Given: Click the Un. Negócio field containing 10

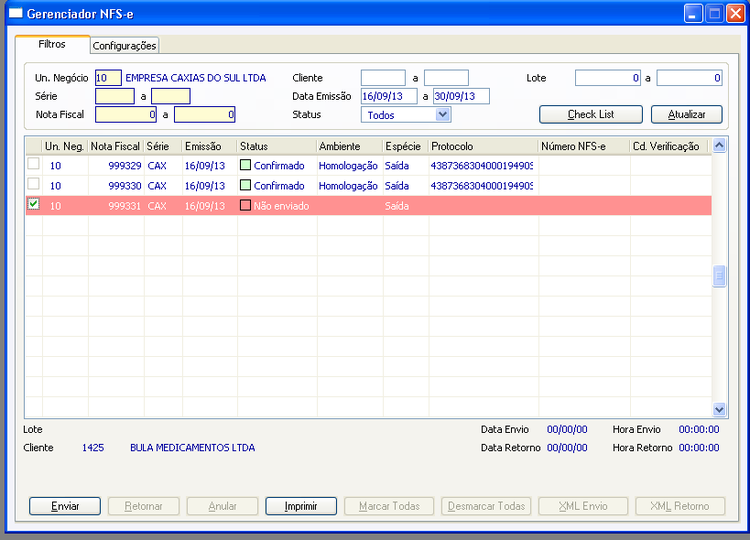Looking at the screenshot, I should [108, 78].
